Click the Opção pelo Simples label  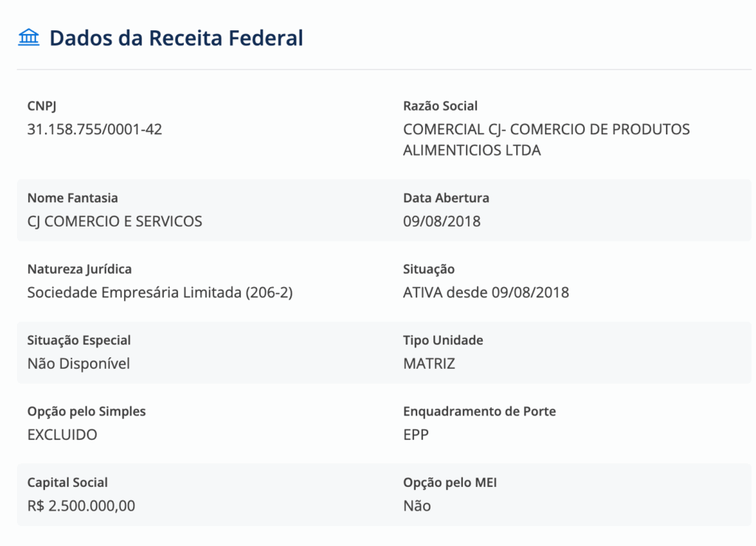(x=86, y=411)
